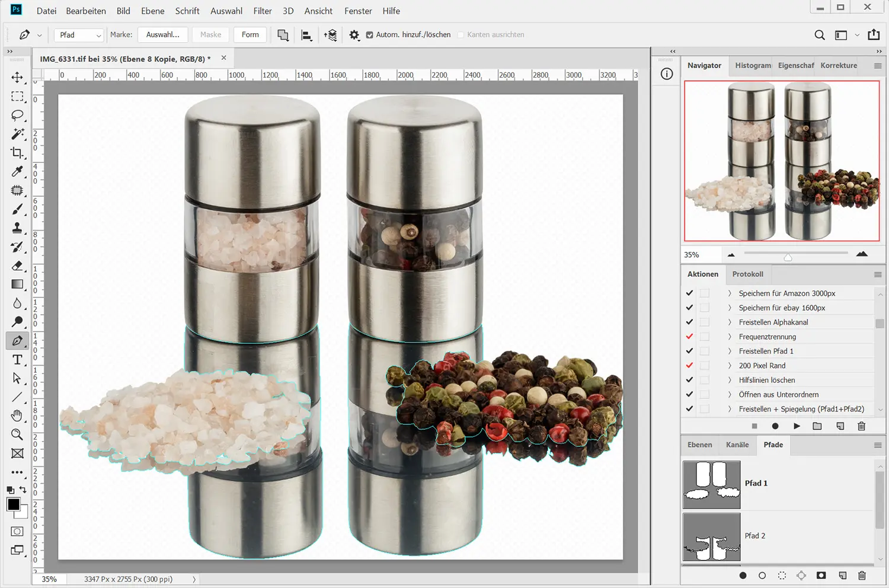The height and width of the screenshot is (588, 889).
Task: Select the Lasso tool
Action: pos(17,115)
